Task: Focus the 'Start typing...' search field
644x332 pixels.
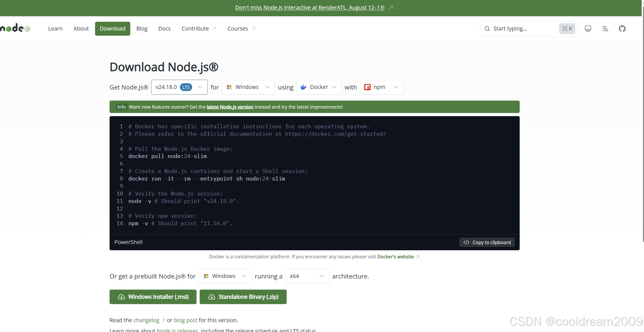Action: click(x=529, y=29)
